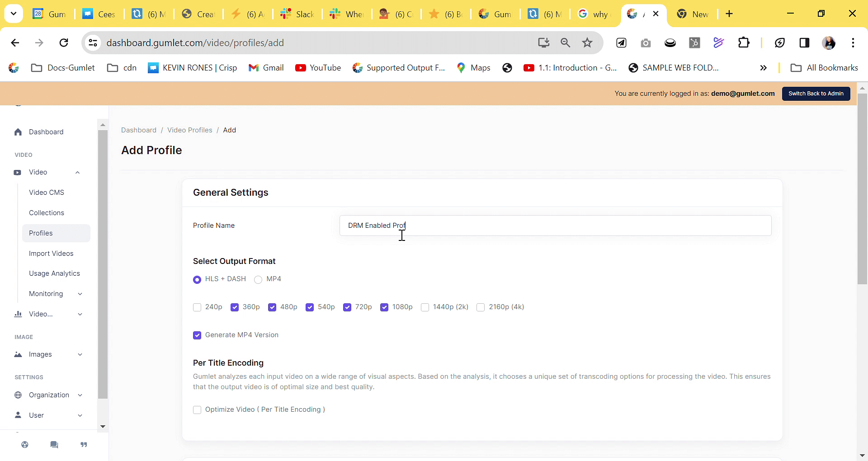Bookmark this page with the star icon

(587, 42)
